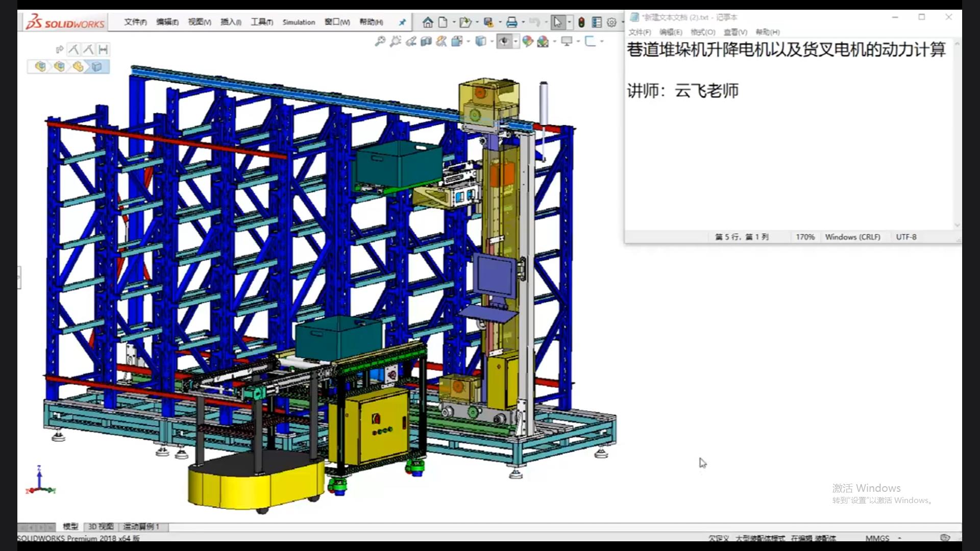Pin the SolidWorks menu bar
The image size is (980, 551).
[402, 22]
